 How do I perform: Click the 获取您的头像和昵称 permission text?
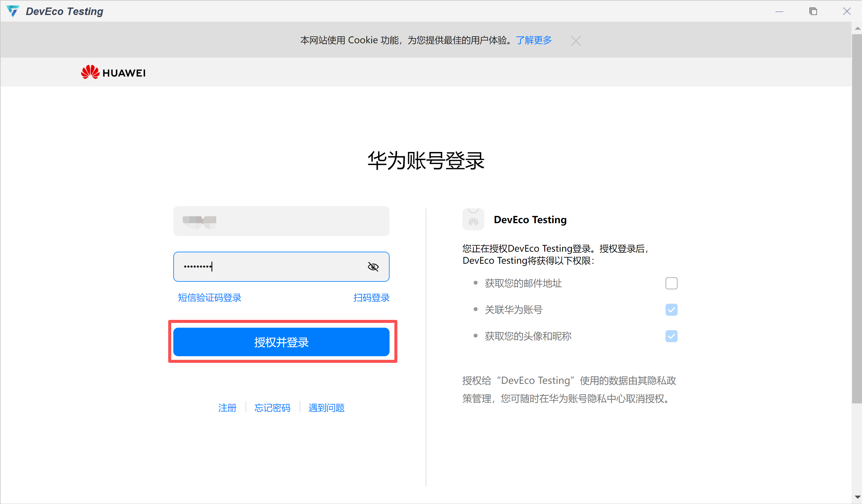pos(528,336)
